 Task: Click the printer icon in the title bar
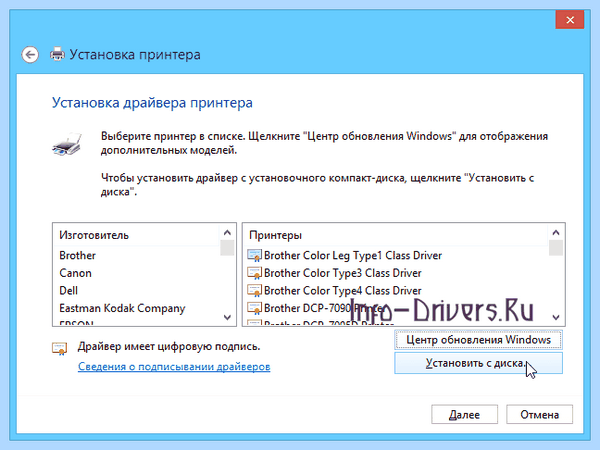tap(57, 54)
